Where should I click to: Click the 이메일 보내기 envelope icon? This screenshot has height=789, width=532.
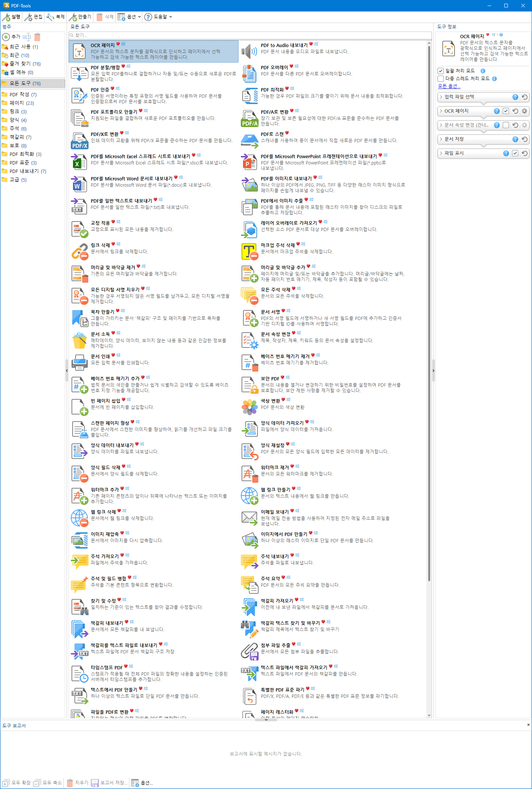click(x=249, y=518)
